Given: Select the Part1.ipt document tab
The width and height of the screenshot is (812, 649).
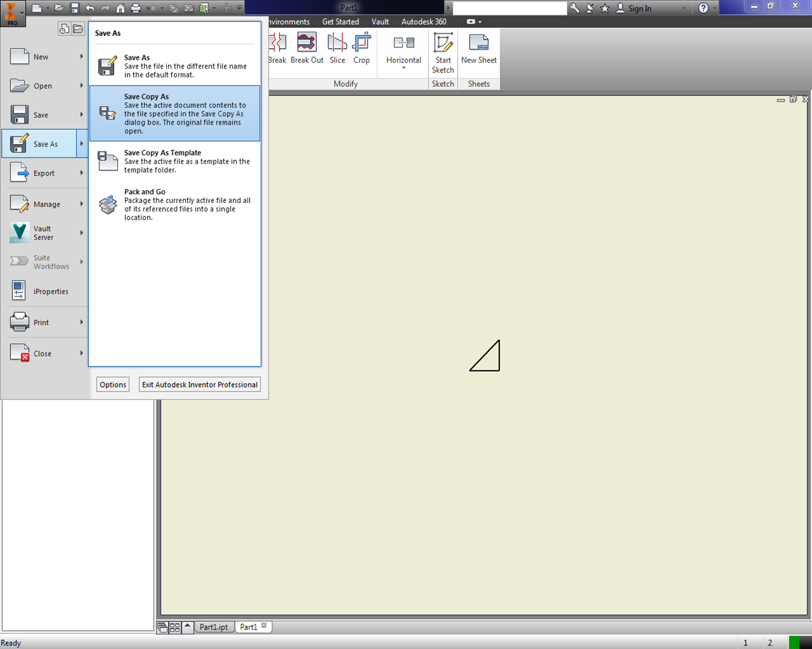Looking at the screenshot, I should (214, 626).
